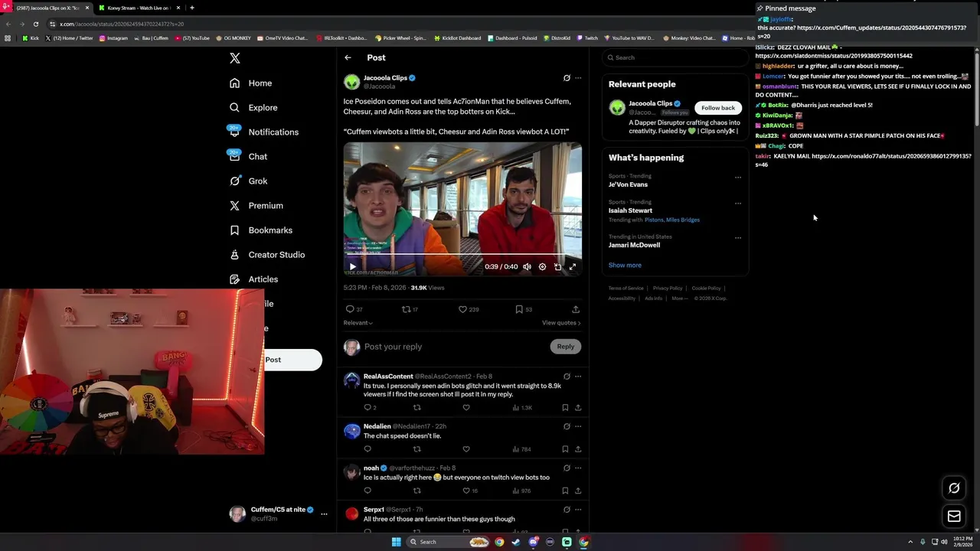Repost the Nedalien reply
Screen dimensions: 980x551
point(417,449)
